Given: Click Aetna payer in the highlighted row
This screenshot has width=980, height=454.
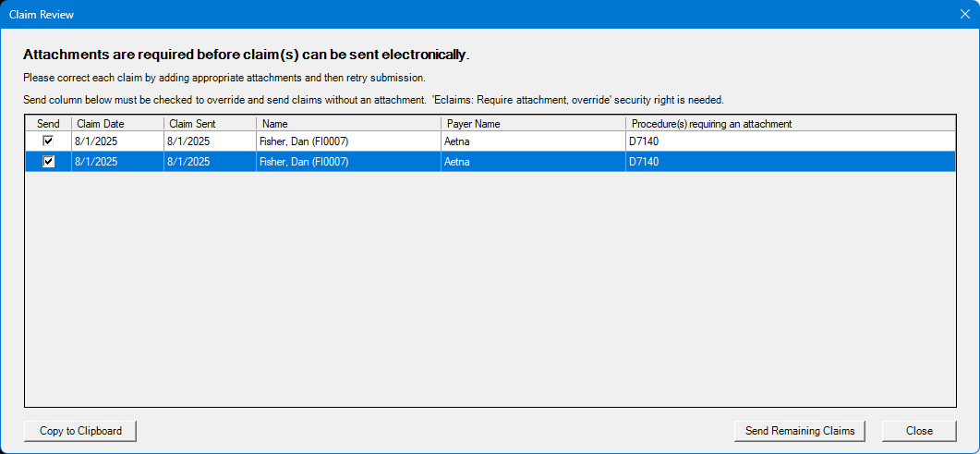Looking at the screenshot, I should [457, 161].
